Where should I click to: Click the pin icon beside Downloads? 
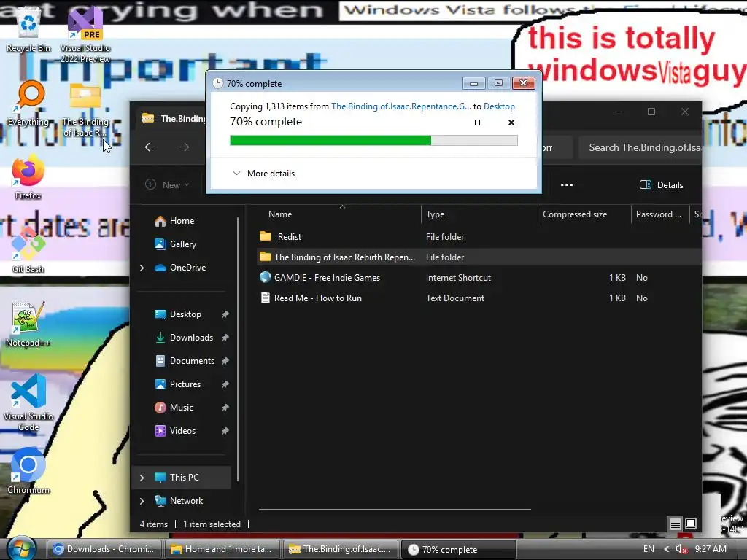click(x=225, y=338)
